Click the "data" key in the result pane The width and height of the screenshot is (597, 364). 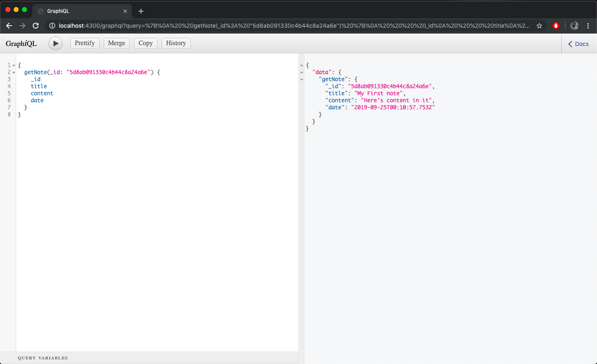tap(322, 72)
